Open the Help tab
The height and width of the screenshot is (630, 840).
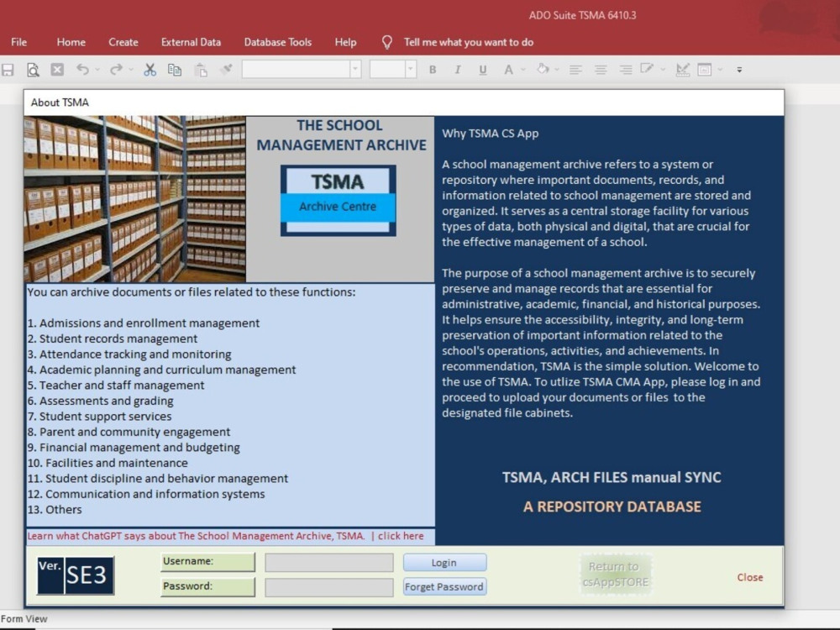coord(345,42)
